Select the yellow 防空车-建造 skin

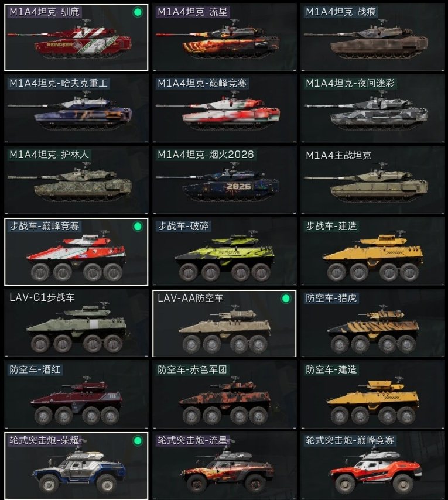[372, 395]
